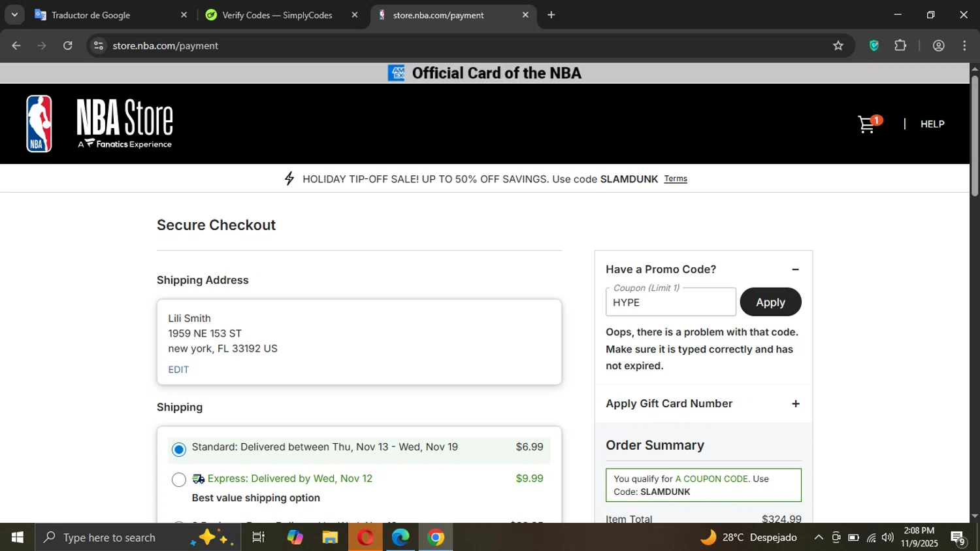The height and width of the screenshot is (551, 980).
Task: Open the tab search dropdown arrow
Action: coord(14,15)
